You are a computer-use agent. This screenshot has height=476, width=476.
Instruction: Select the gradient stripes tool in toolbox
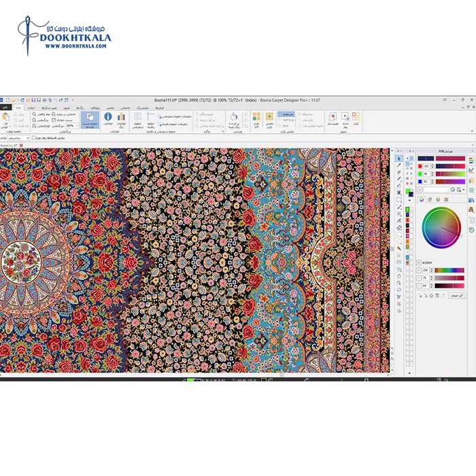[x=399, y=192]
